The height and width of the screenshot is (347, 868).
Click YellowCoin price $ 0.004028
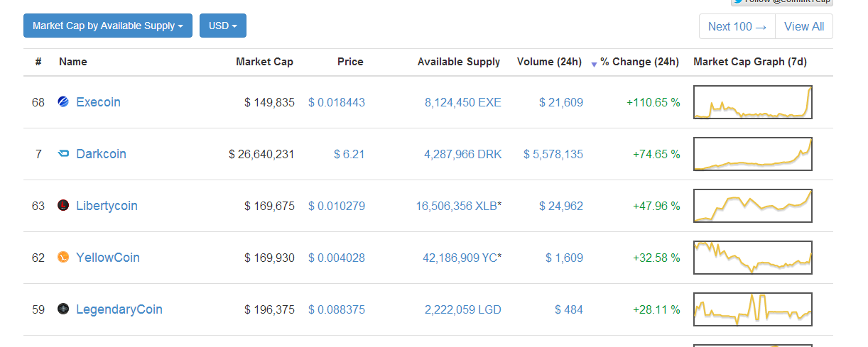point(337,258)
